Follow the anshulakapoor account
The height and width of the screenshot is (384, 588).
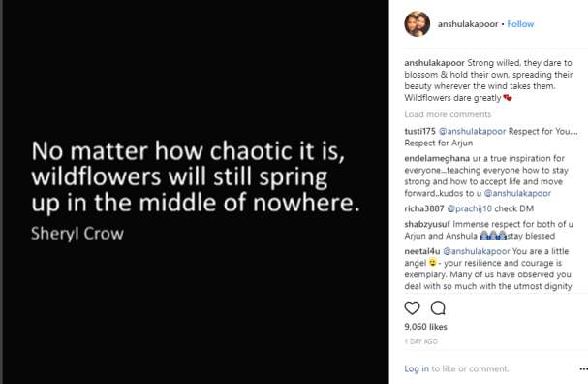tap(520, 24)
